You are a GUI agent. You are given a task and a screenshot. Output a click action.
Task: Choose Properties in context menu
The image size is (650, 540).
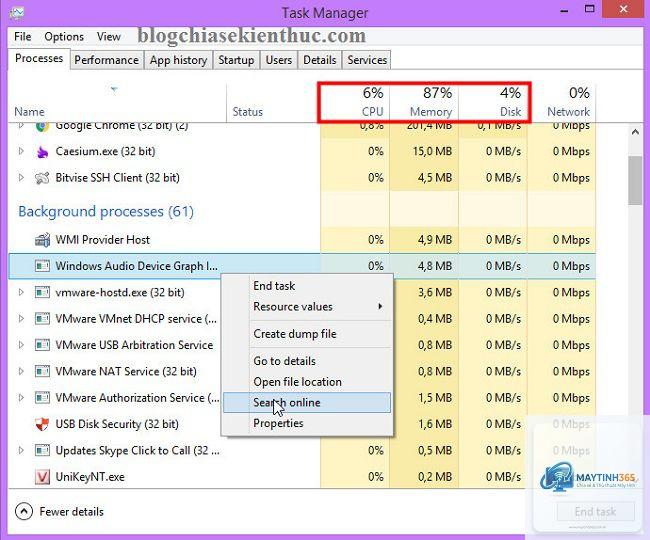click(308, 424)
